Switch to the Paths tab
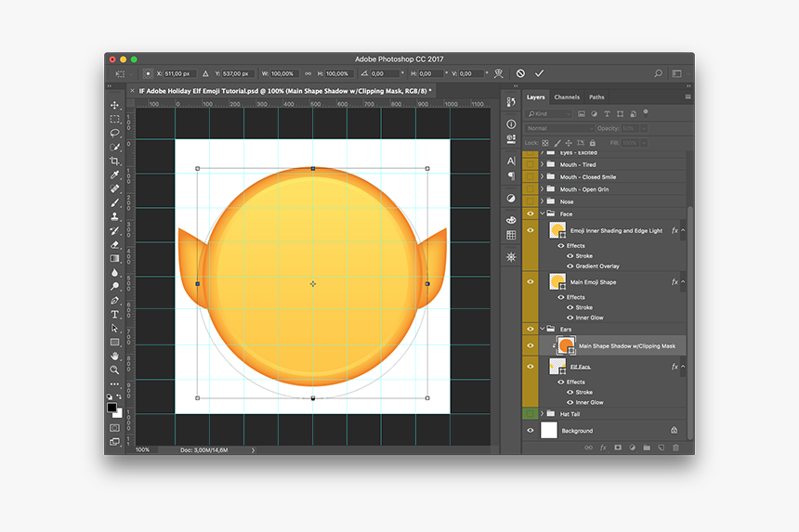Image resolution: width=799 pixels, height=532 pixels. tap(596, 97)
